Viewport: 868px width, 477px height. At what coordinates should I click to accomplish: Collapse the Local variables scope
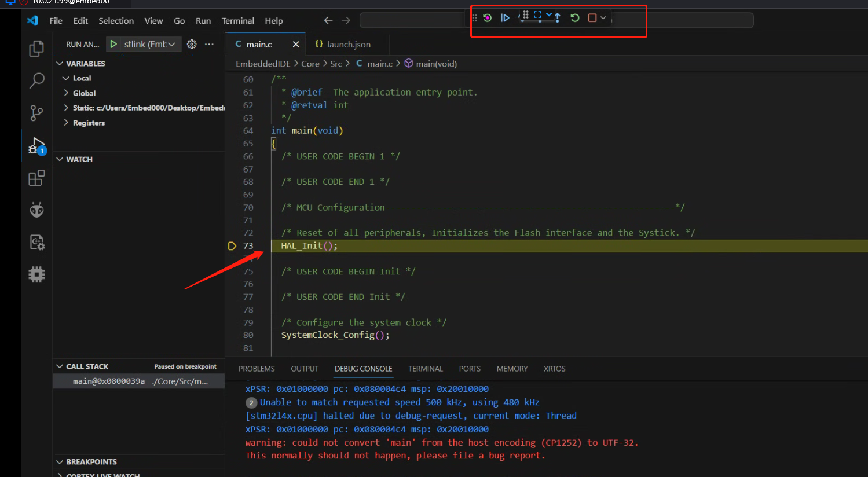coord(65,78)
